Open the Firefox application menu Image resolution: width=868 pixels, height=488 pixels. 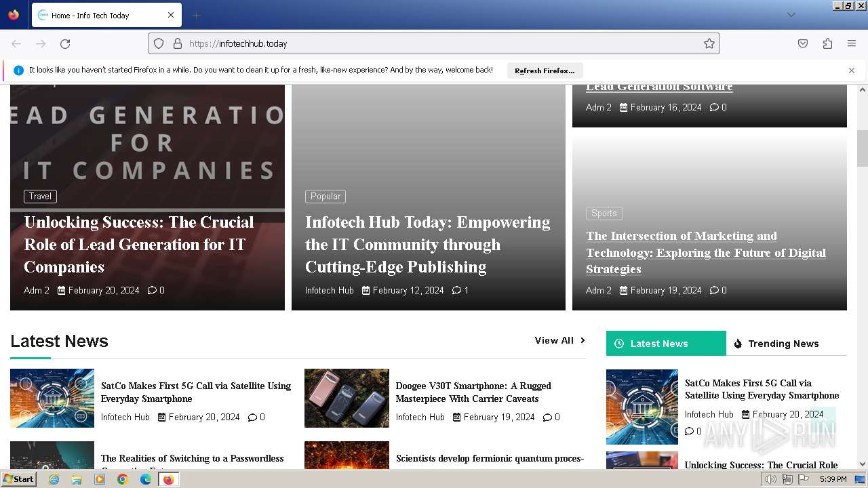pos(852,43)
